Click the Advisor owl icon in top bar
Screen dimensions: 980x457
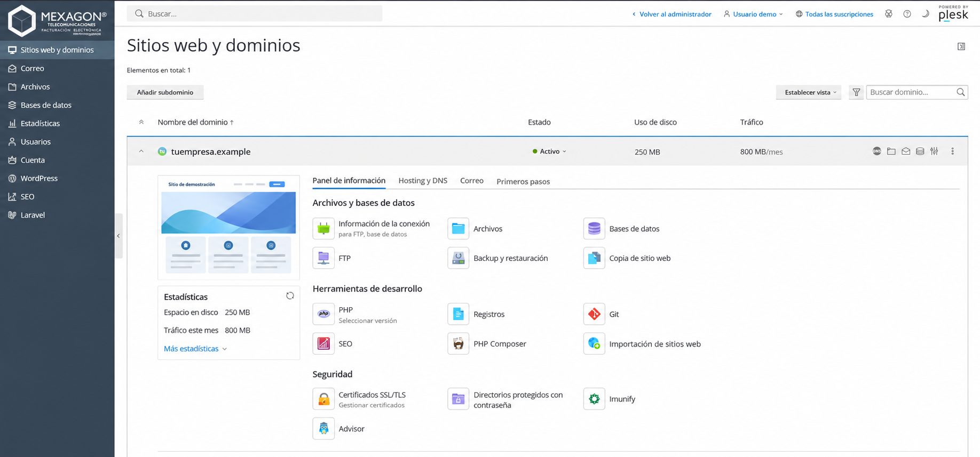[889, 14]
